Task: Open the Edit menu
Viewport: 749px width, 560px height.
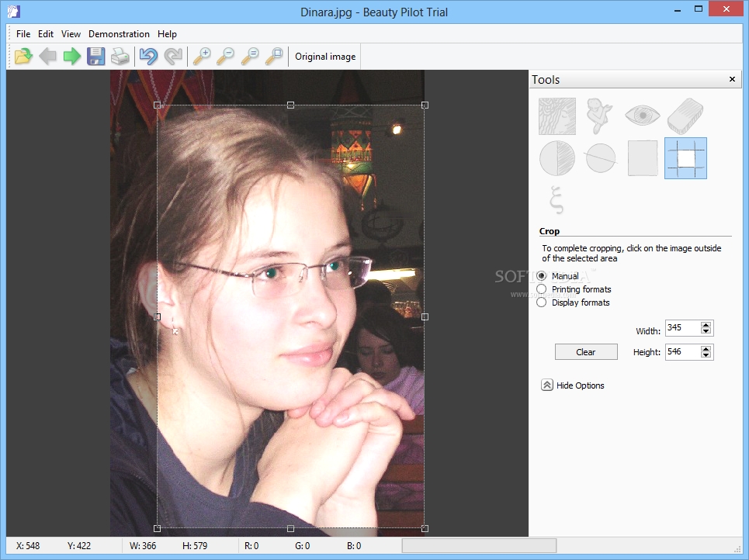Action: [x=45, y=34]
